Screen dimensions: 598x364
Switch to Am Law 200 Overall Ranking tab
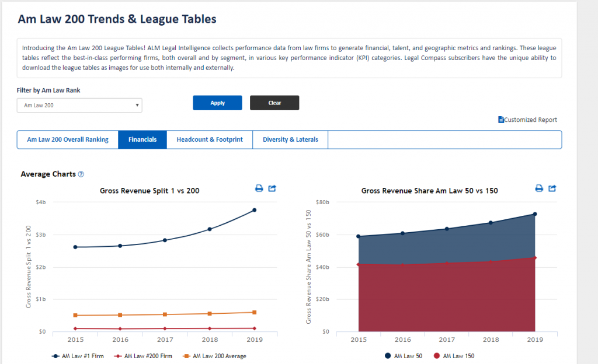(x=68, y=140)
